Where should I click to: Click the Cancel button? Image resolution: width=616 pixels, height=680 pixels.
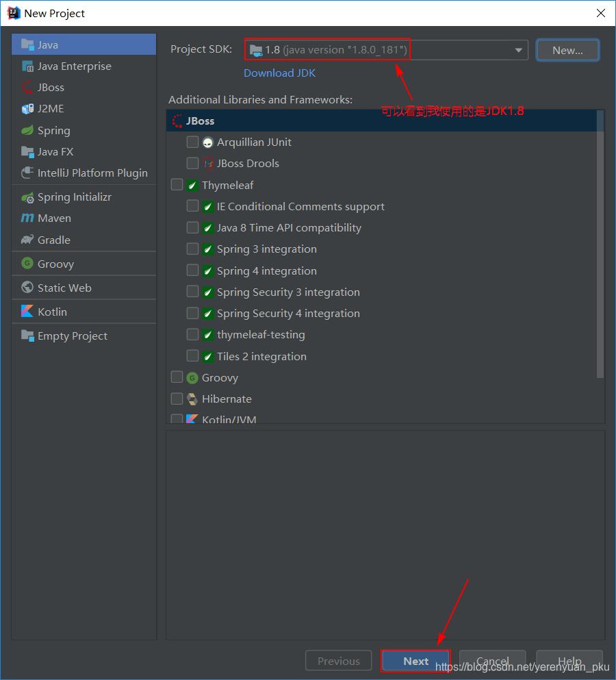492,661
